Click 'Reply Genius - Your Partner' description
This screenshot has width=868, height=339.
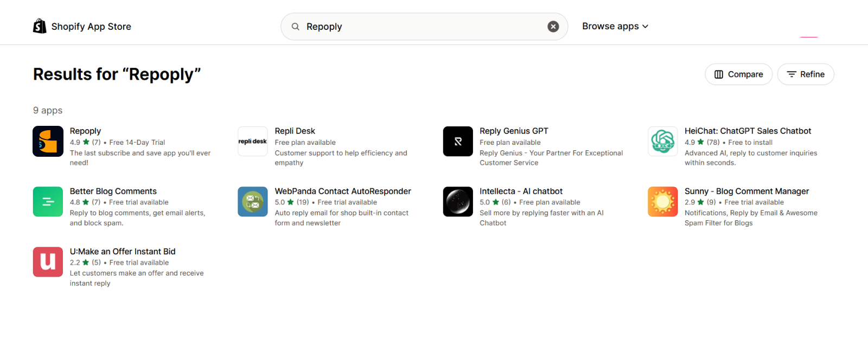(551, 158)
